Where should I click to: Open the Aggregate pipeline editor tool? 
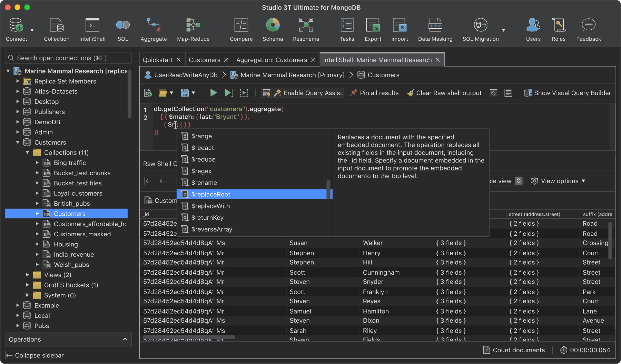point(154,29)
